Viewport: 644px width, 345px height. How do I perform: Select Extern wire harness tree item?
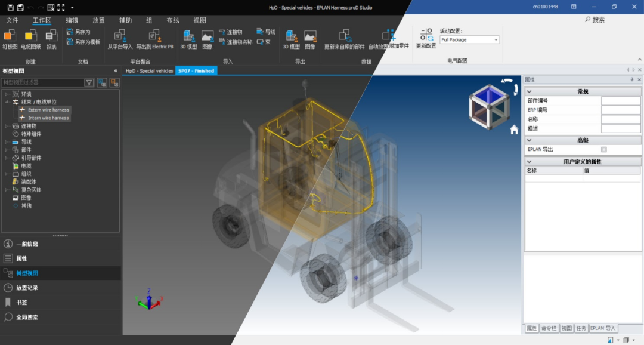[48, 110]
